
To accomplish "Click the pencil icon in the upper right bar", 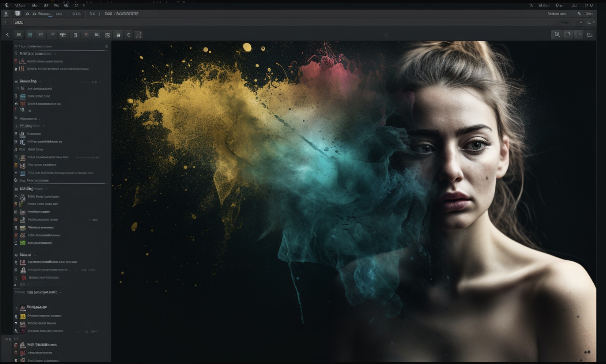I will [579, 14].
